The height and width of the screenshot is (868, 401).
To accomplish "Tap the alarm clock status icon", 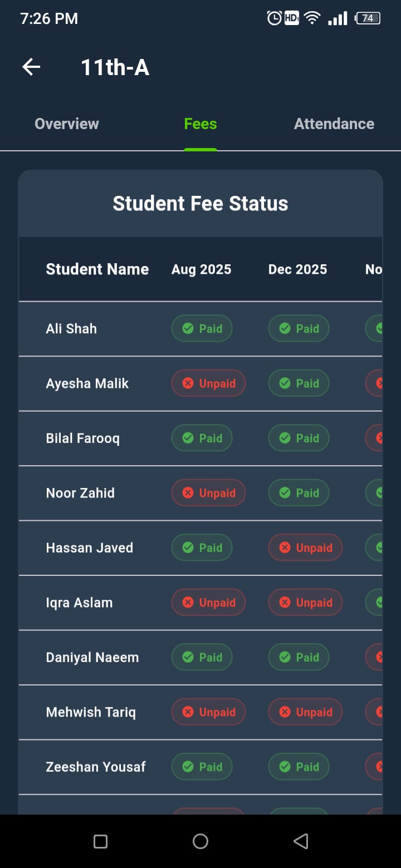I will pos(274,18).
